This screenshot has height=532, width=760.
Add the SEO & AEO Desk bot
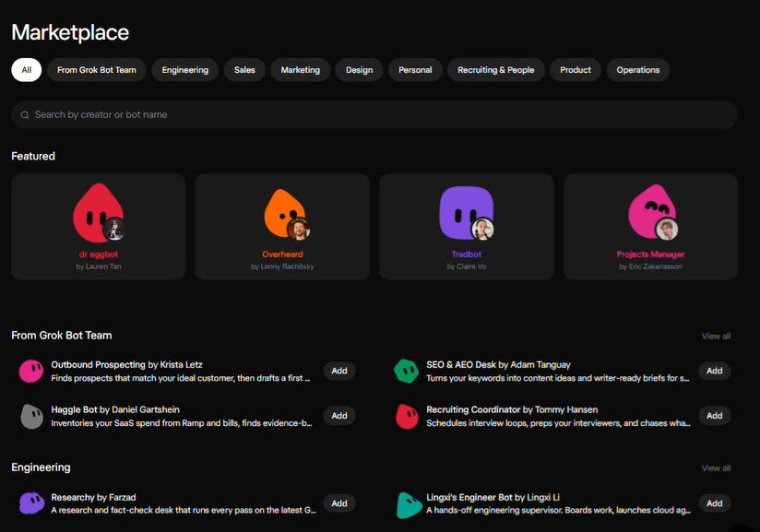pyautogui.click(x=715, y=371)
